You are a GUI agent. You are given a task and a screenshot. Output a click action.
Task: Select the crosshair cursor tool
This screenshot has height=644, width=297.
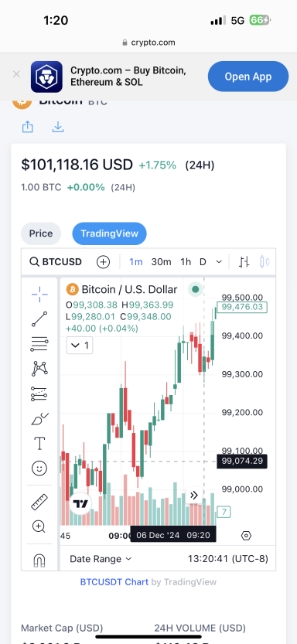tap(39, 295)
